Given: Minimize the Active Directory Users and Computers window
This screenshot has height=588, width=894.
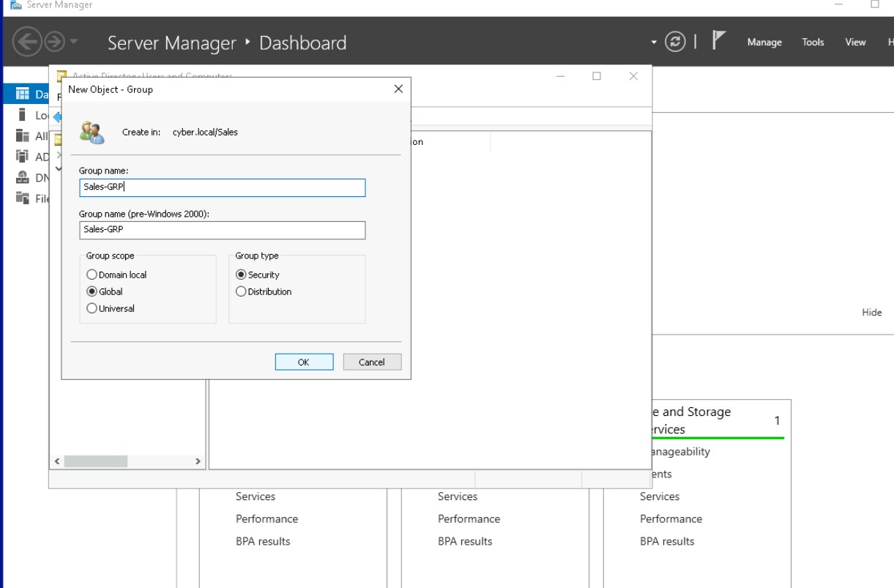Looking at the screenshot, I should (560, 76).
